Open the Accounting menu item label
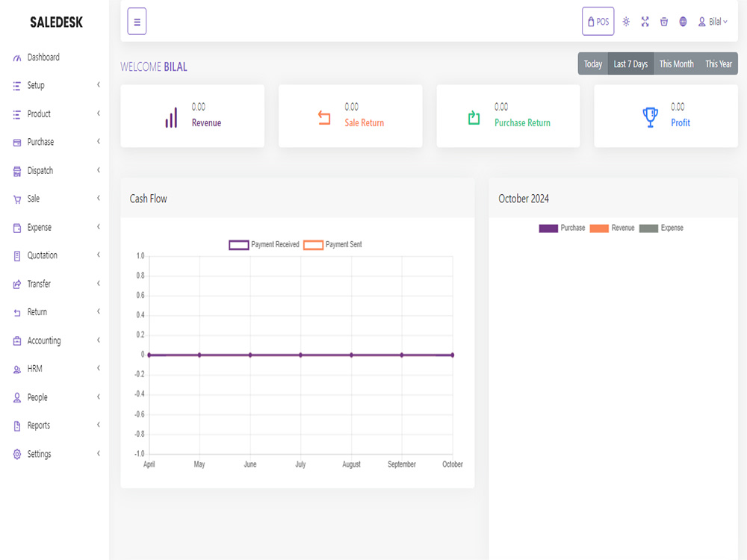 [x=44, y=341]
